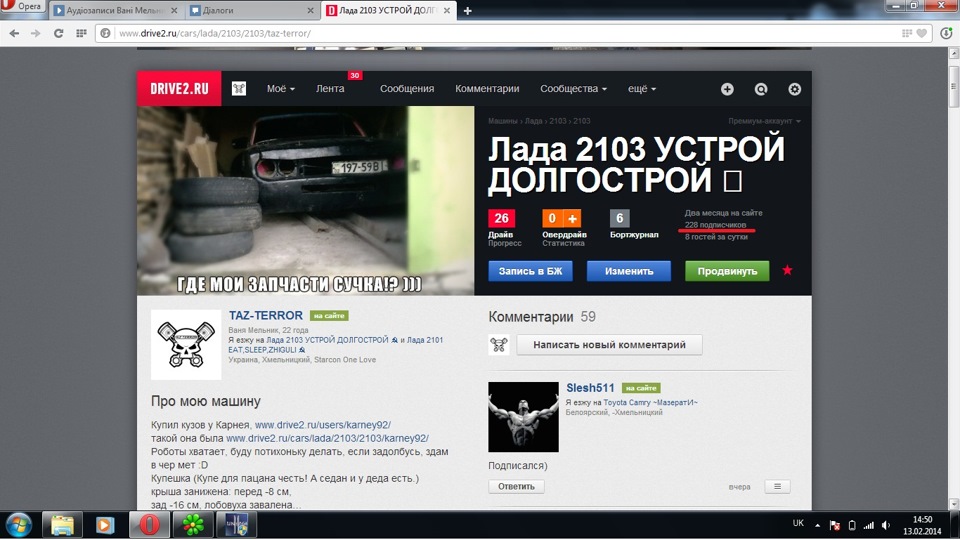Click the UK language indicator in the tray
960x540 pixels.
(x=798, y=523)
